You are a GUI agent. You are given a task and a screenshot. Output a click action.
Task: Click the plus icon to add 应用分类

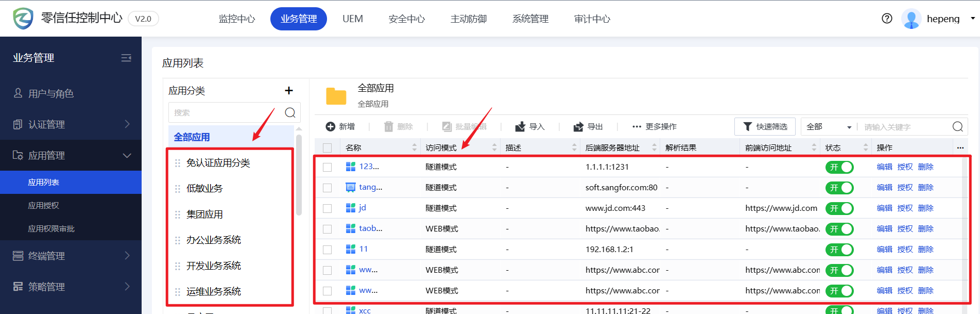pos(289,91)
